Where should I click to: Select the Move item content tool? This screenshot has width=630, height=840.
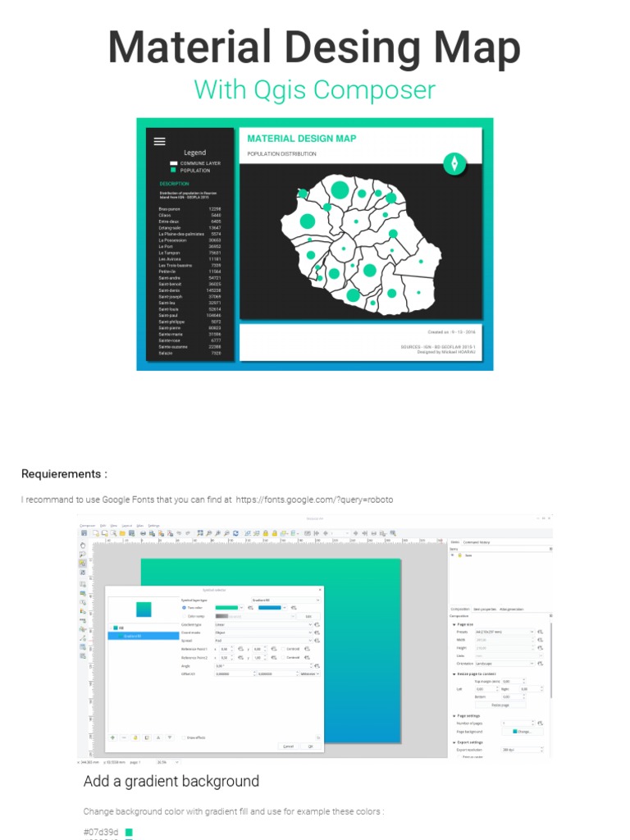pyautogui.click(x=83, y=572)
